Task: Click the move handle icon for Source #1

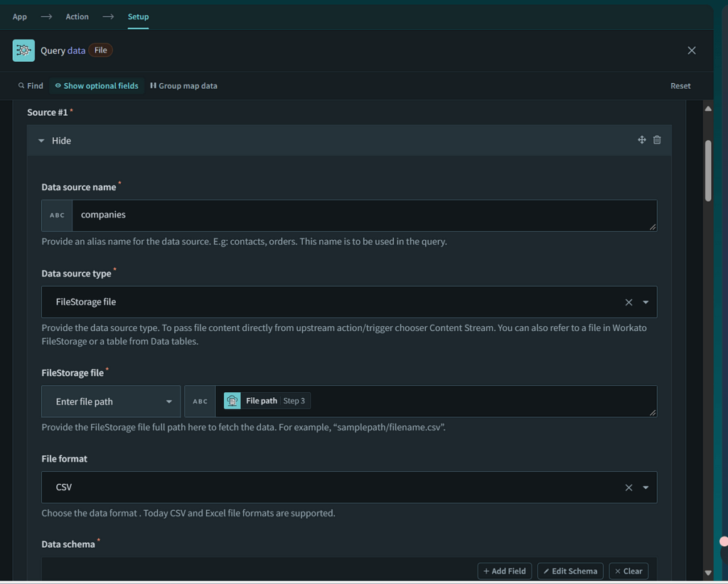Action: pos(641,140)
